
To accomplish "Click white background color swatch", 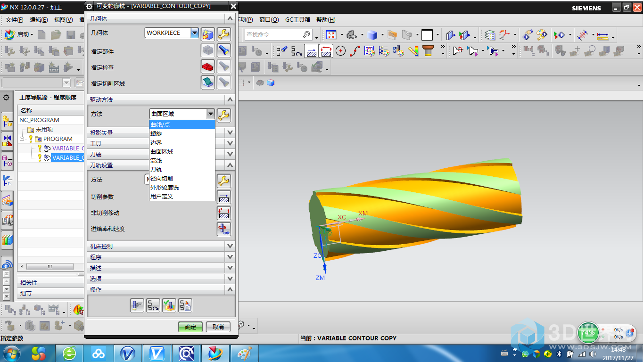I will [x=427, y=35].
